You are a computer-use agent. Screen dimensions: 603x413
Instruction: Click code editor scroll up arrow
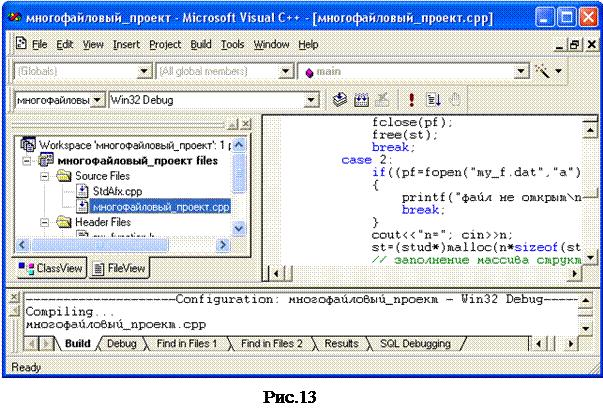point(590,130)
